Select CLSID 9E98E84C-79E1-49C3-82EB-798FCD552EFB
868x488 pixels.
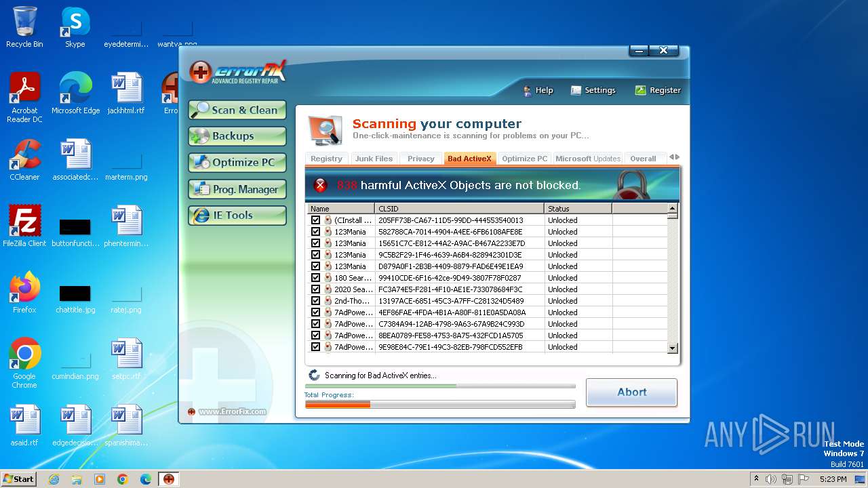point(450,347)
